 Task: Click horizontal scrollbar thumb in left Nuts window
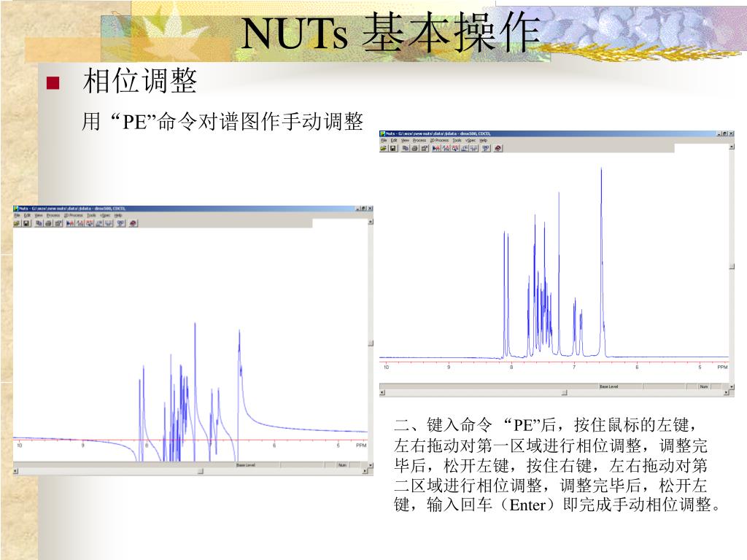point(201,472)
